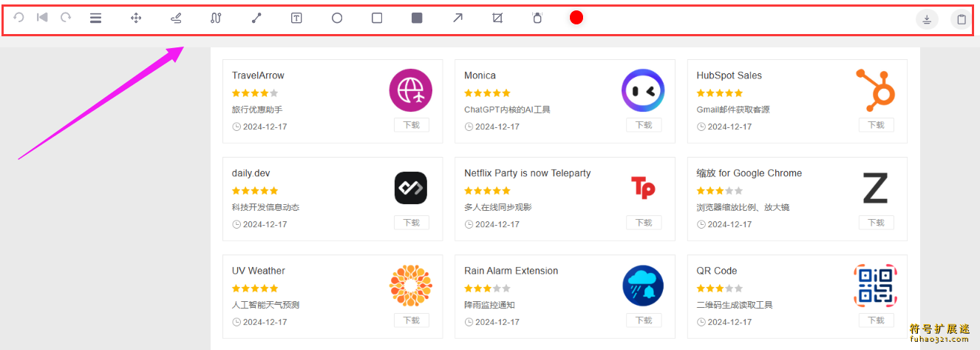The width and height of the screenshot is (980, 350).
Task: Select the text box tool
Action: pos(296,18)
